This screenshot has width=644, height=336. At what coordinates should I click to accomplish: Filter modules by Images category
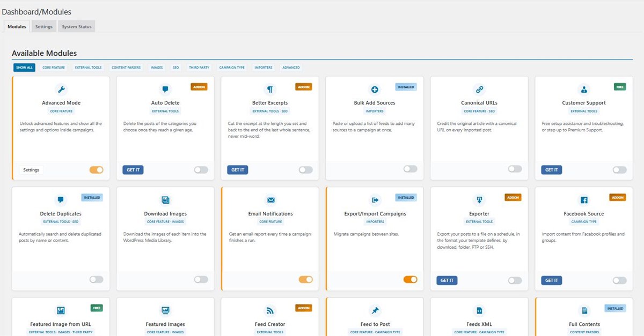click(157, 68)
